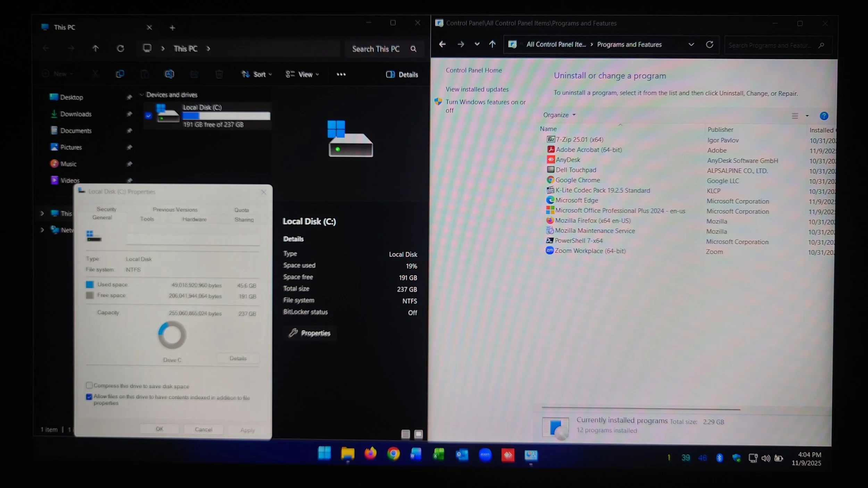The image size is (868, 488).
Task: Switch to the Security tab
Action: 107,209
